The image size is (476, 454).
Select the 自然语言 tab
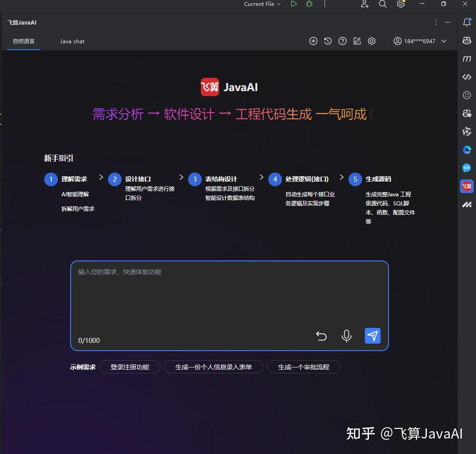[x=23, y=41]
